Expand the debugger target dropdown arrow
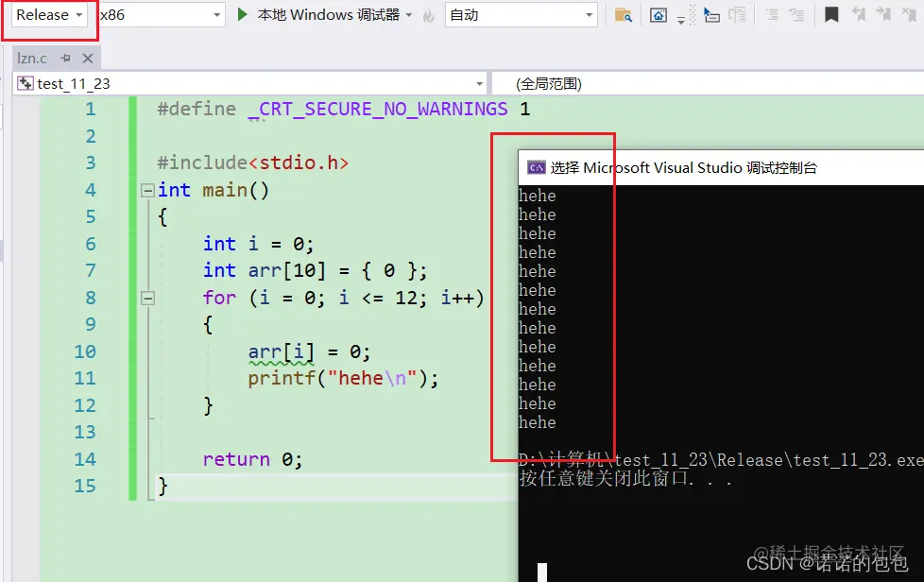The height and width of the screenshot is (582, 924). 408,15
